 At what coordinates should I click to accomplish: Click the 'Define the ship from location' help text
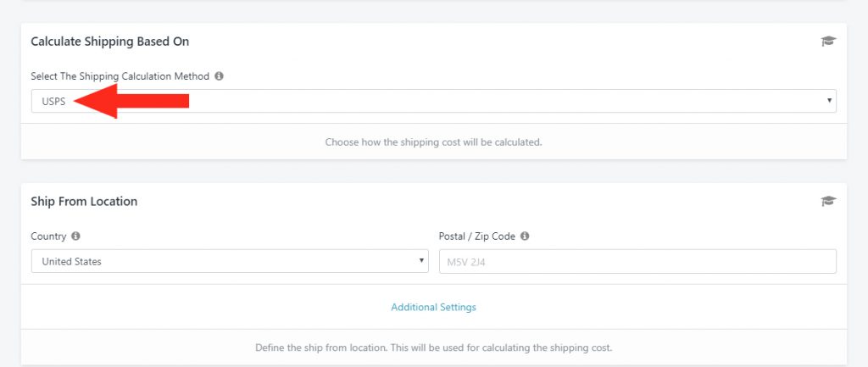[433, 348]
